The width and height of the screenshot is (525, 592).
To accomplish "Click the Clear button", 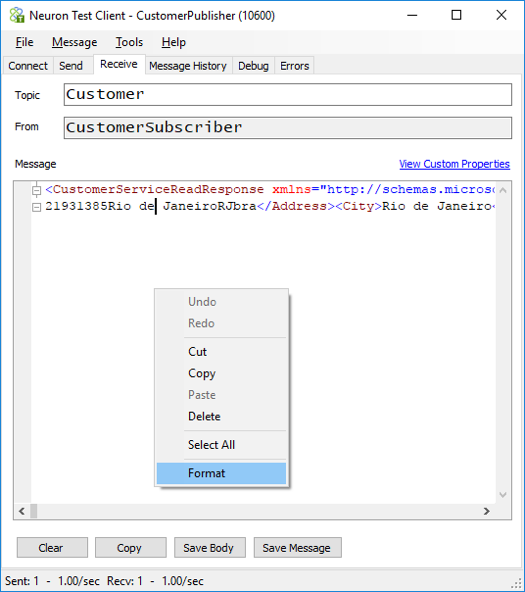I will coord(52,548).
